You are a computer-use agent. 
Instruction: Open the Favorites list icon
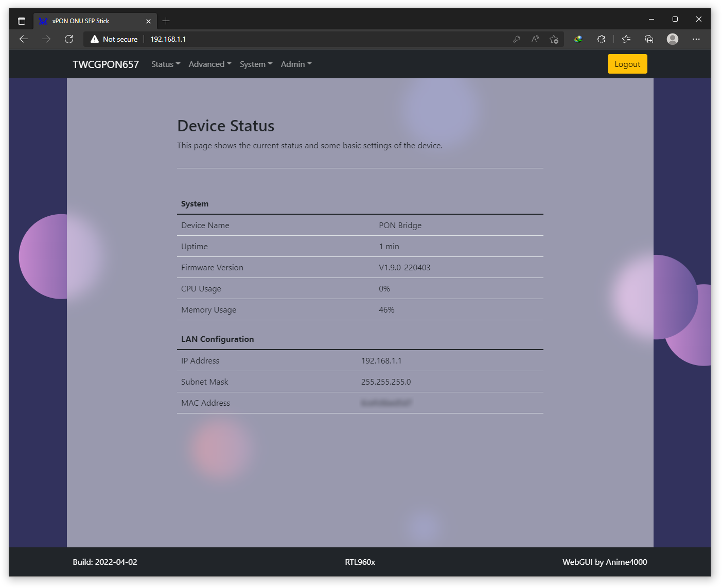coord(626,39)
